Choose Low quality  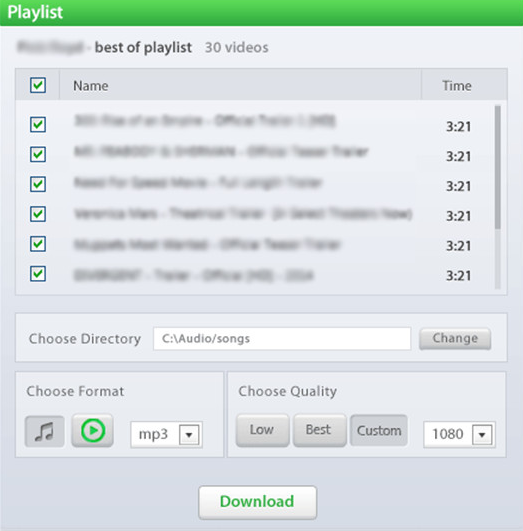pos(263,430)
